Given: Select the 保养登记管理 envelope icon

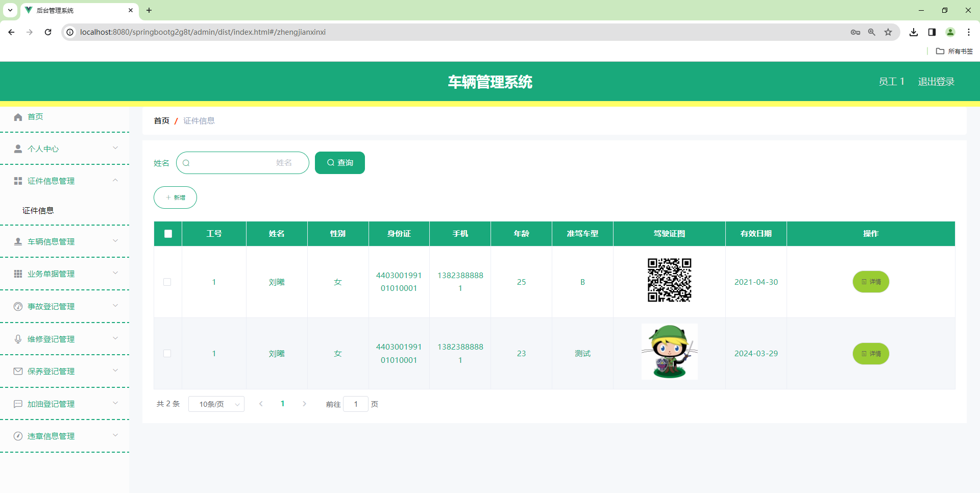Looking at the screenshot, I should [17, 371].
